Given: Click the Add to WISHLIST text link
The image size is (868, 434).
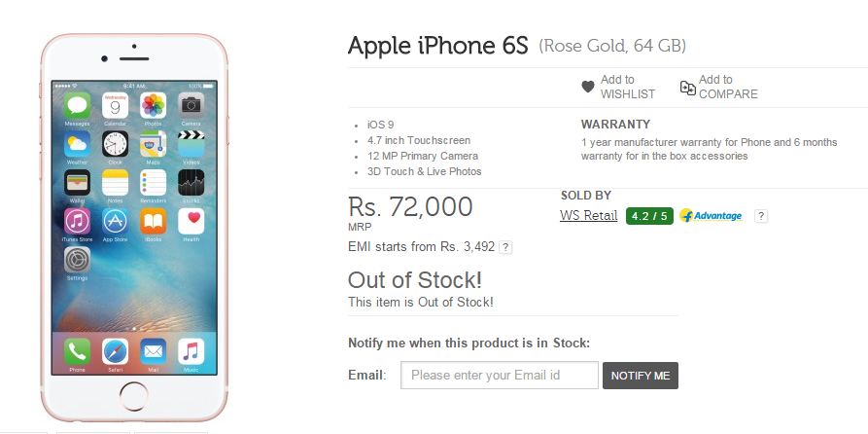Looking at the screenshot, I should 627,87.
